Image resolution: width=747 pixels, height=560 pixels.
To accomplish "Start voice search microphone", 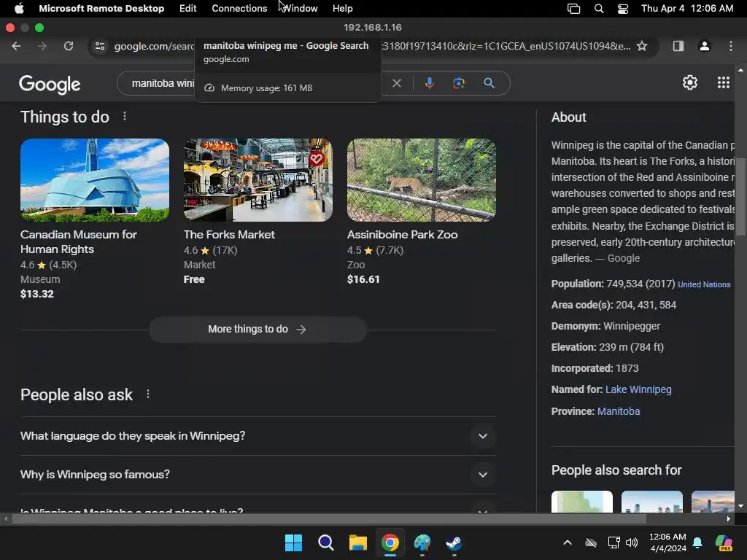I will (429, 83).
